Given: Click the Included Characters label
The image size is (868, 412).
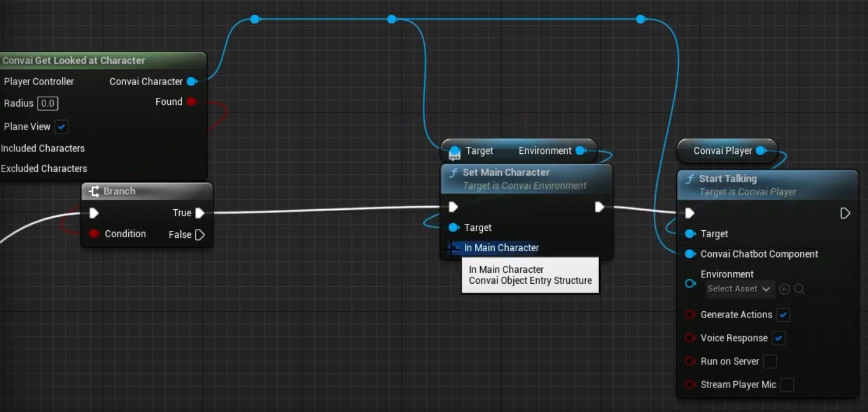Looking at the screenshot, I should pos(43,148).
